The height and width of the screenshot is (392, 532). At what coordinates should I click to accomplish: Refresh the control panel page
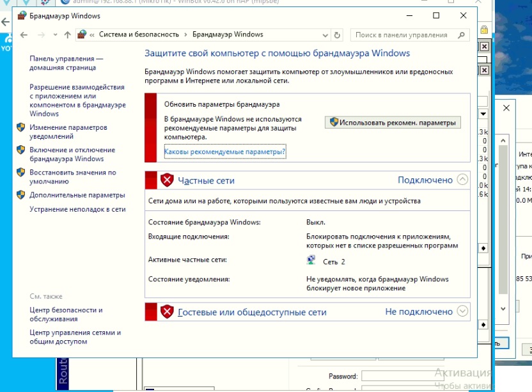337,35
